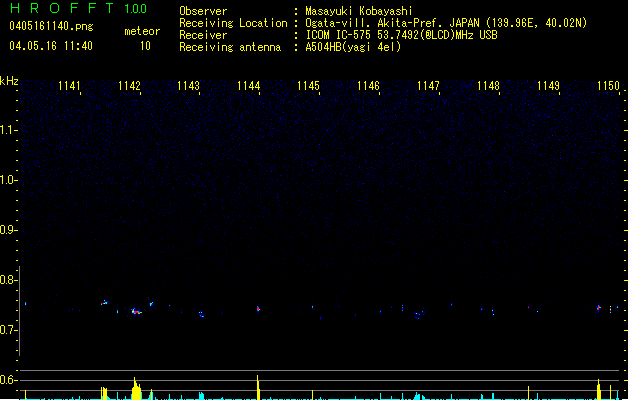Click the 0.7 kHz frequency label
Image resolution: width=629 pixels, height=400 pixels.
coord(8,330)
